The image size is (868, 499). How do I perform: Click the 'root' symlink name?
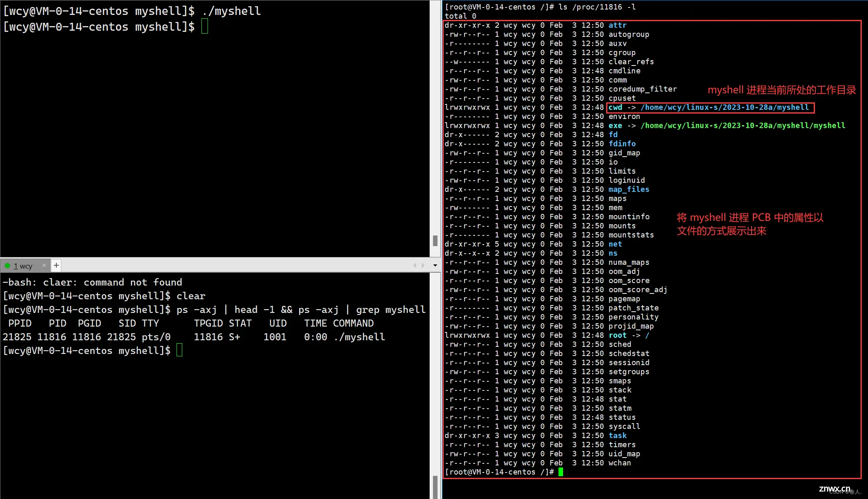coord(617,335)
